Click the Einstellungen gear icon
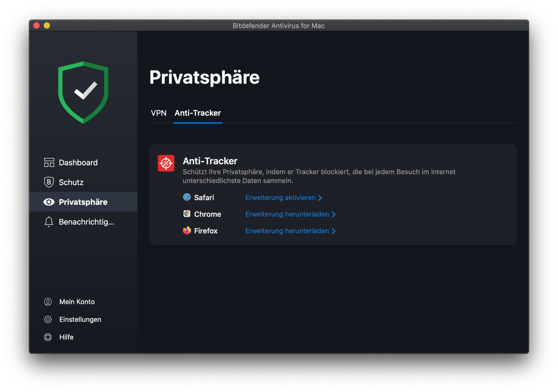 (x=48, y=319)
